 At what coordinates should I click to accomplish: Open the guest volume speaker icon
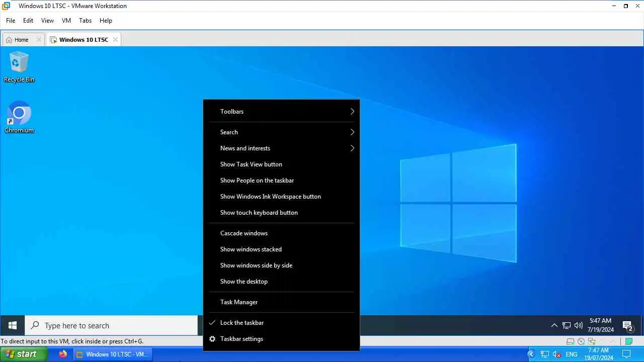tap(579, 325)
